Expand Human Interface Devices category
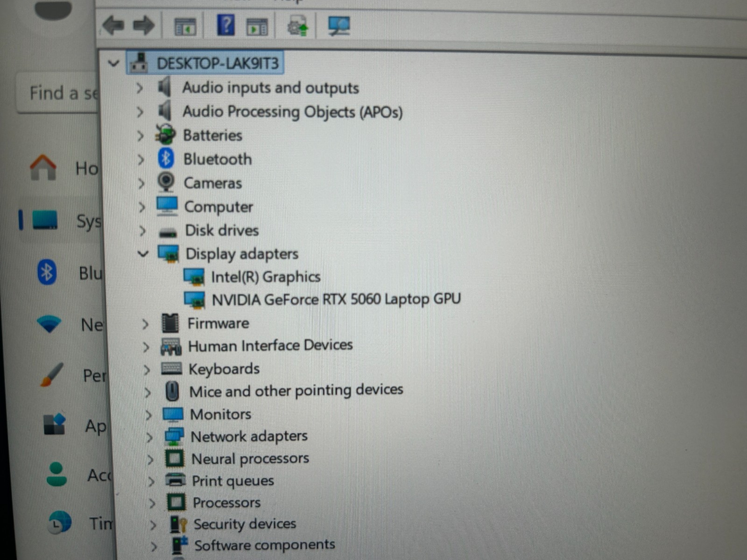747x560 pixels. pyautogui.click(x=146, y=347)
